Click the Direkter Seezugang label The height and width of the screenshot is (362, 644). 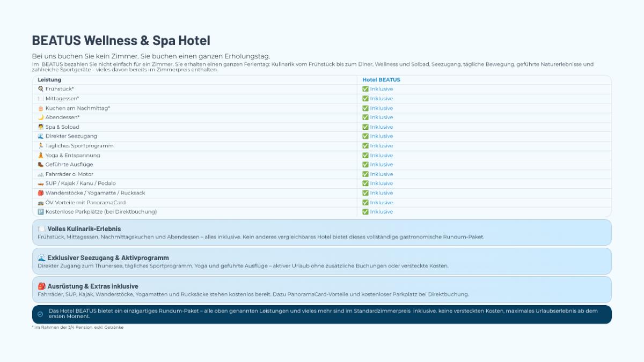click(x=71, y=136)
